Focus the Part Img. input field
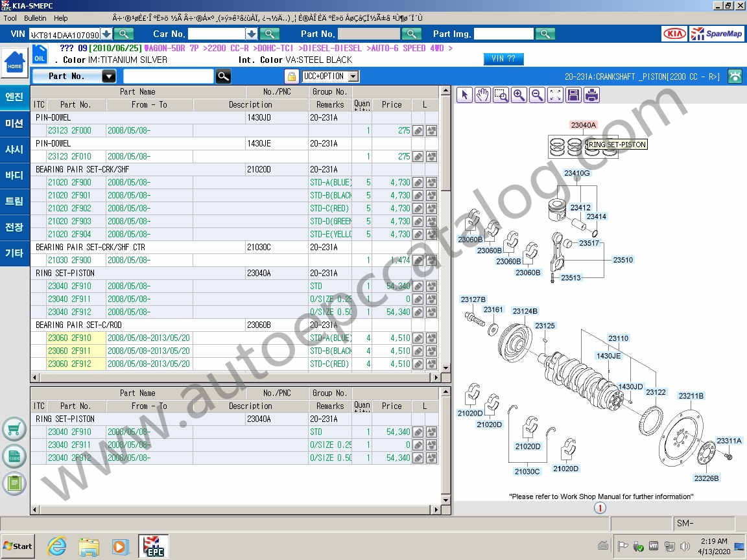This screenshot has width=747, height=560. (504, 34)
